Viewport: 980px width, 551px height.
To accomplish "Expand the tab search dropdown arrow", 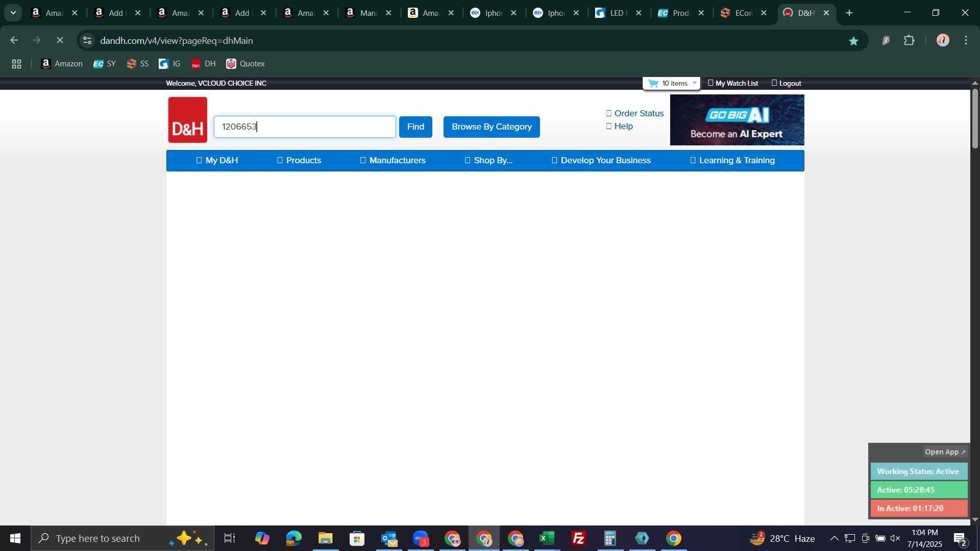I will tap(13, 13).
